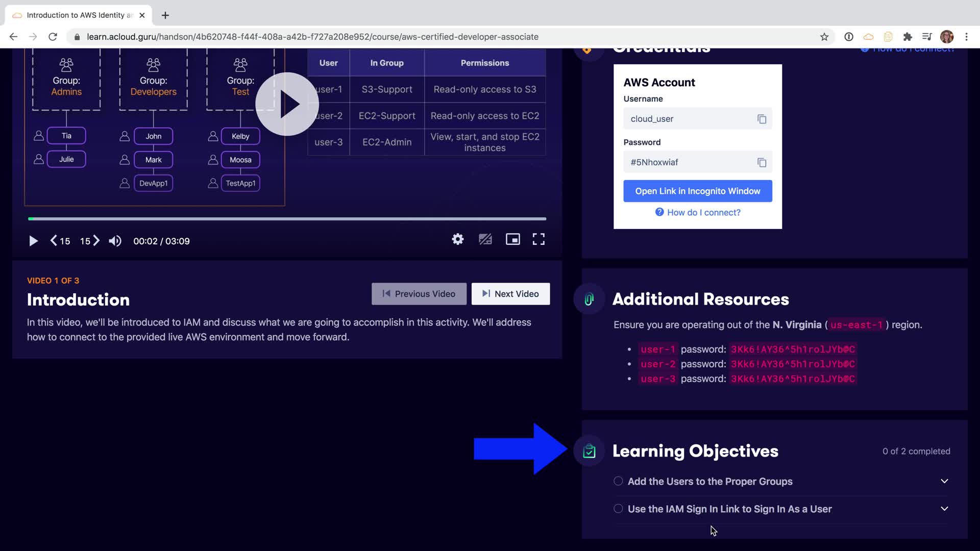Play the video with the large center play button
The width and height of the screenshot is (980, 551).
click(x=287, y=104)
